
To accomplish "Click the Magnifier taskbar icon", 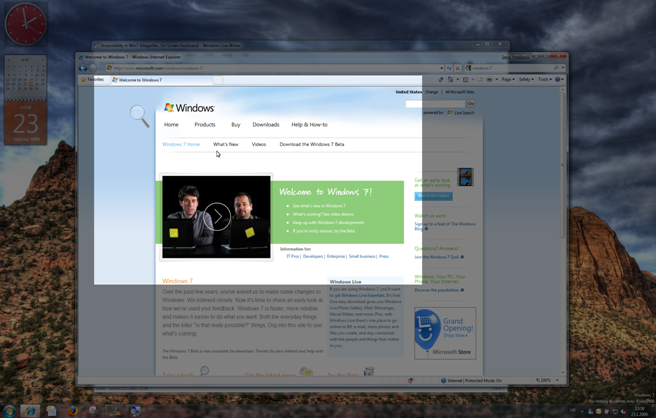I will tap(135, 411).
